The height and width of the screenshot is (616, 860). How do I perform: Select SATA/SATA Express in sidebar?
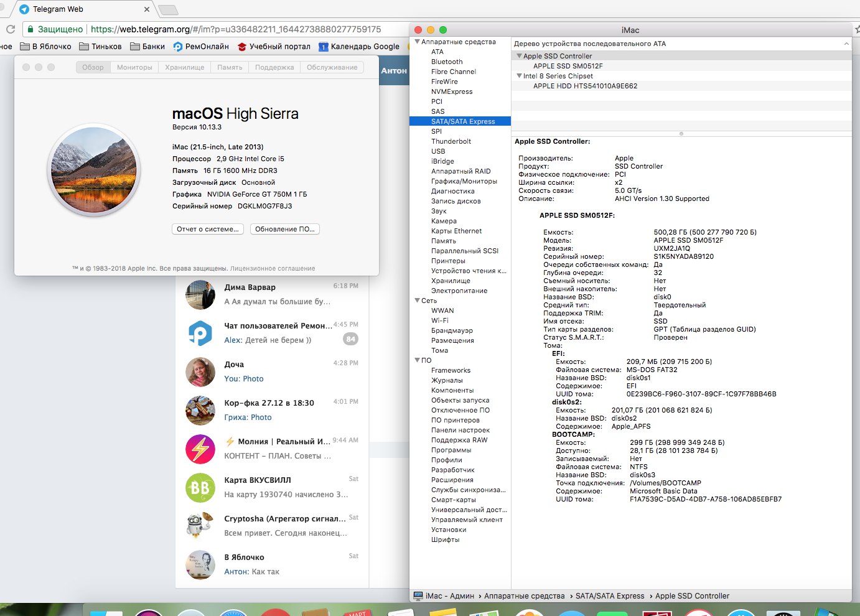pos(460,121)
